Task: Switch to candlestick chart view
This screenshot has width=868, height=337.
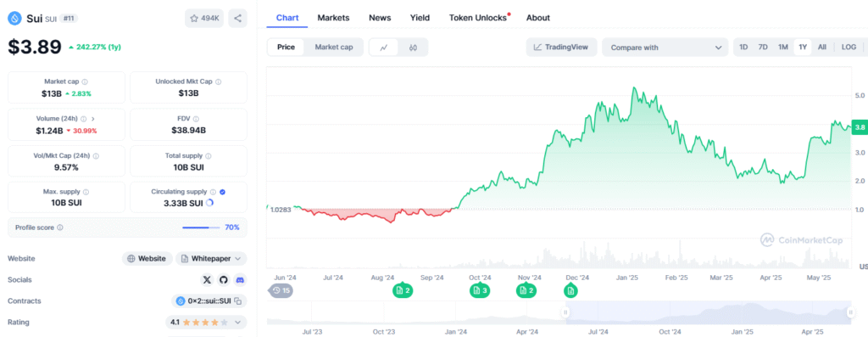Action: click(x=413, y=48)
